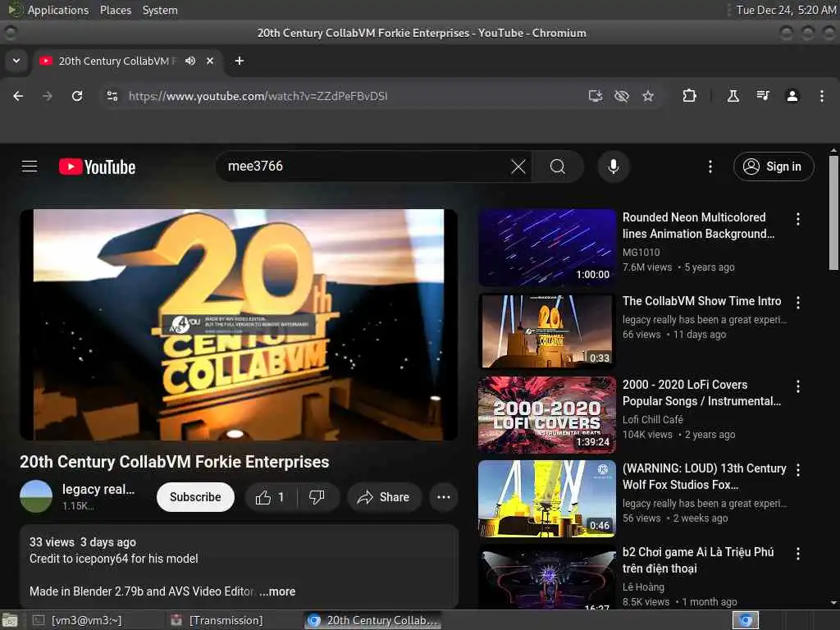Click the install/cast screen icon in address bar
Viewport: 840px width, 630px height.
[596, 96]
